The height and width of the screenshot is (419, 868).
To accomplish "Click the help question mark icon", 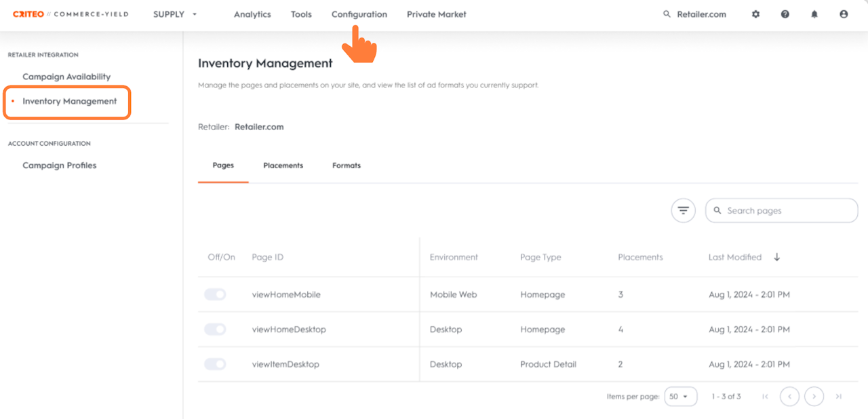I will (785, 14).
